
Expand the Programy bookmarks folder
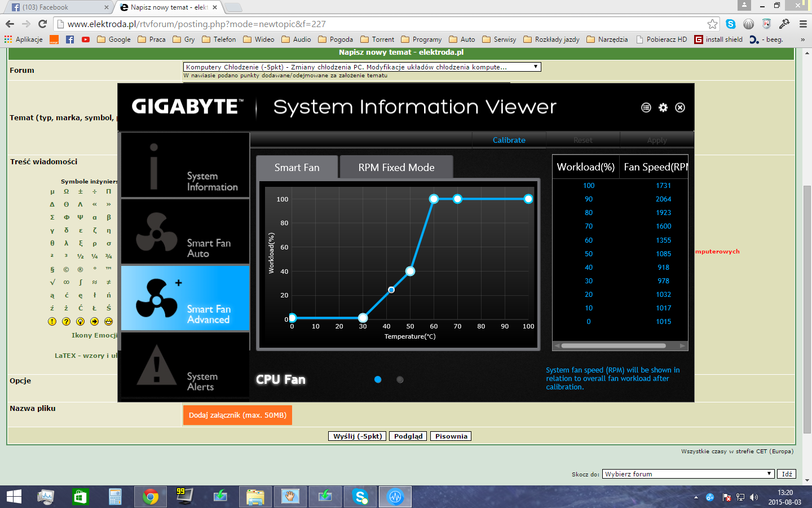pos(421,40)
